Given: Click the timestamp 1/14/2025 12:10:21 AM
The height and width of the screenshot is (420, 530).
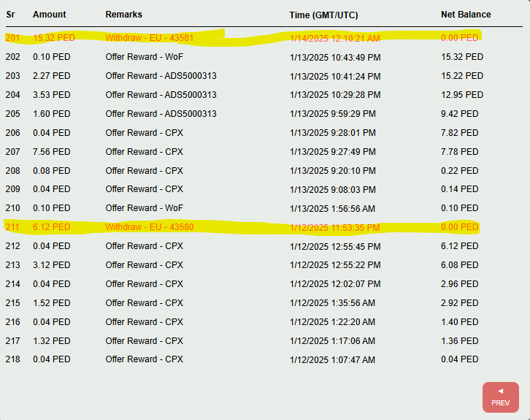Looking at the screenshot, I should (335, 39).
